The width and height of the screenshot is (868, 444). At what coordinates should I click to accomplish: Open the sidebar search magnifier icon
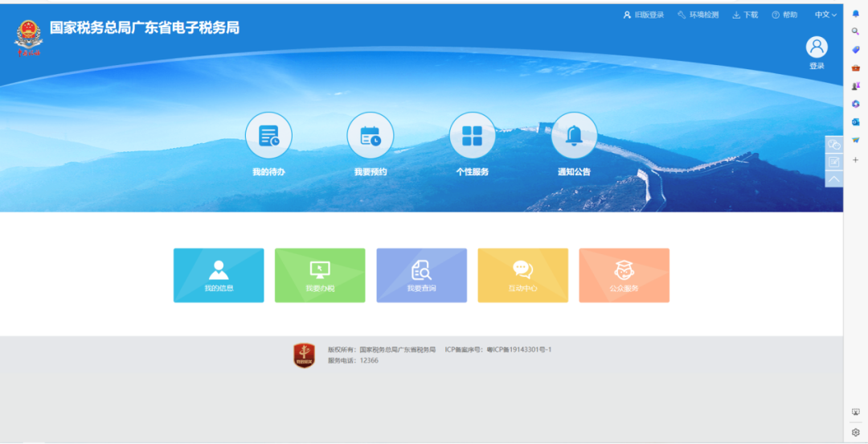coord(856,31)
